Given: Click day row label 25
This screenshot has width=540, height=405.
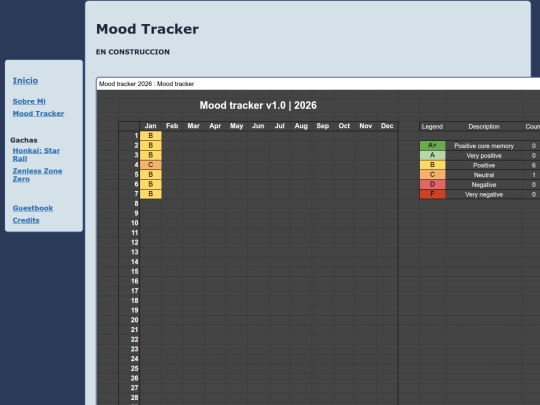Looking at the screenshot, I should point(135,368).
